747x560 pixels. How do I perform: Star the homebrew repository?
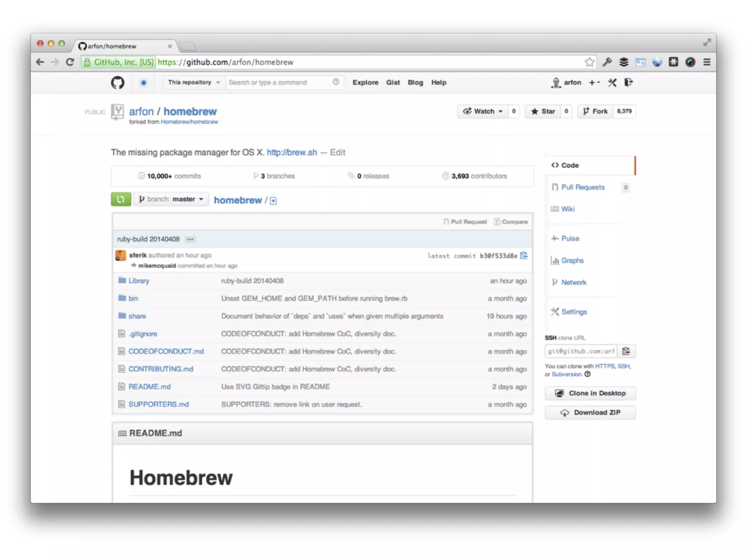coord(543,112)
